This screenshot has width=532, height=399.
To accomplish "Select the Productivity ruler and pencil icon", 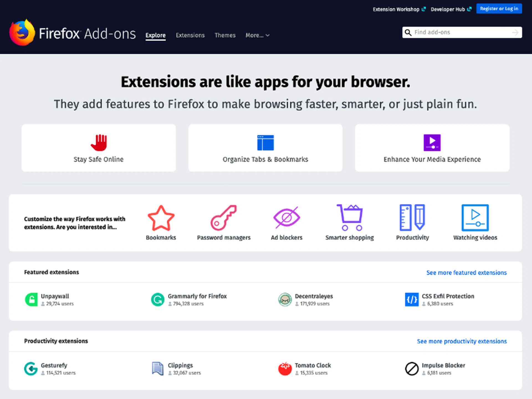I will pyautogui.click(x=412, y=218).
